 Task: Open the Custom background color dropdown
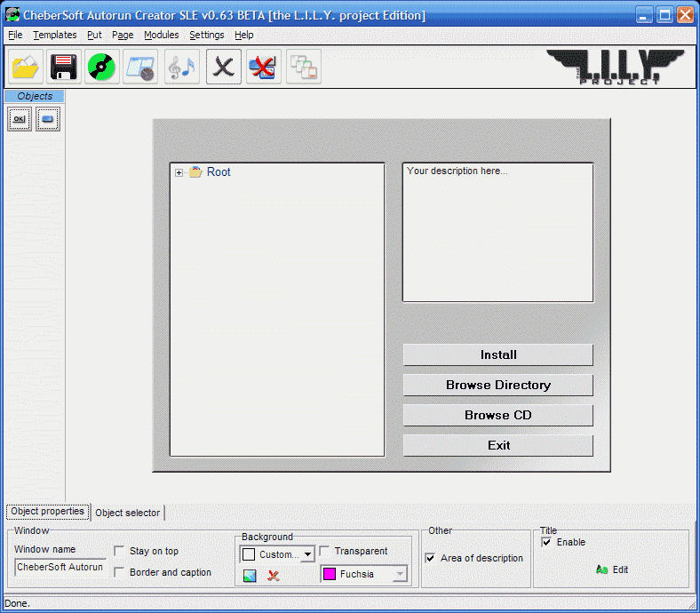(x=307, y=554)
